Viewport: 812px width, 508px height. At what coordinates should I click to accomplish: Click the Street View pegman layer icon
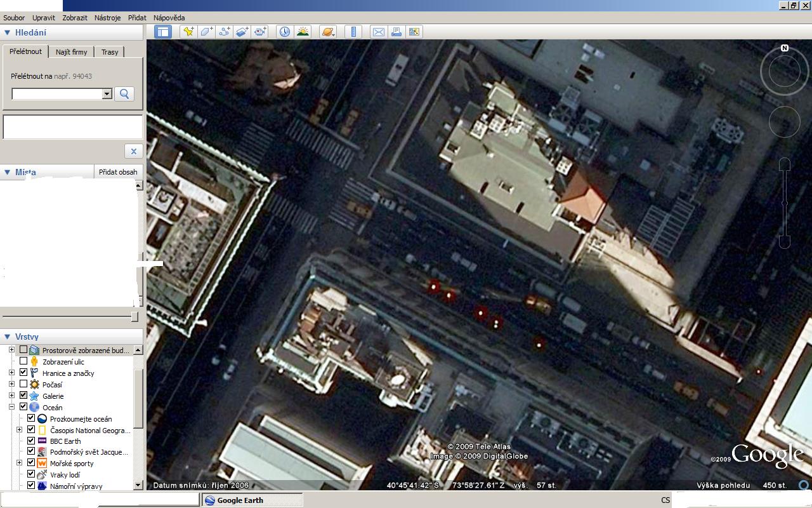pyautogui.click(x=34, y=362)
